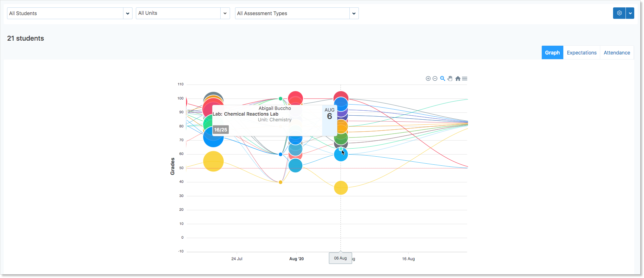Switch to the Attendance tab
This screenshot has width=644, height=278.
point(617,53)
